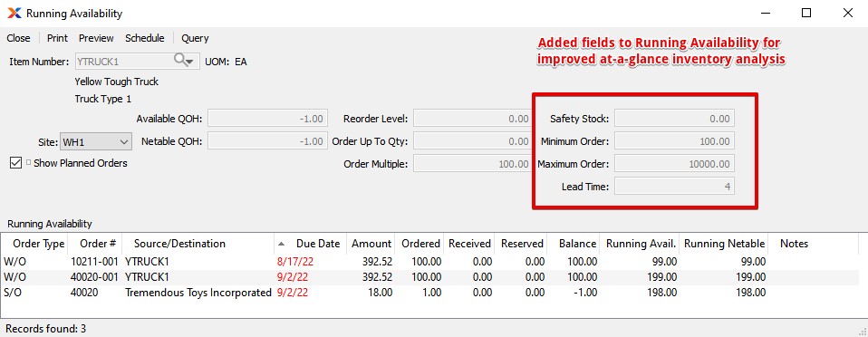
Task: Close the window with the X button
Action: pyautogui.click(x=847, y=14)
